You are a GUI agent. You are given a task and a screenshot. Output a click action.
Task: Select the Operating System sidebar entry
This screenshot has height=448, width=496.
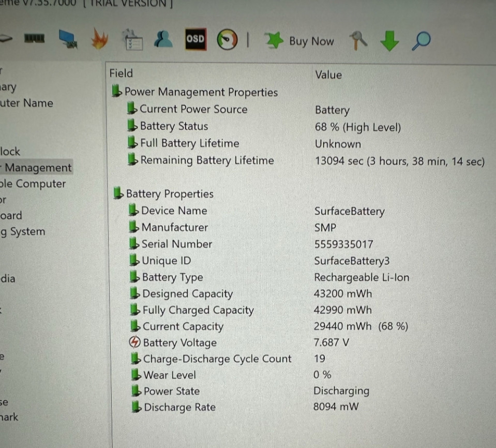tap(24, 231)
